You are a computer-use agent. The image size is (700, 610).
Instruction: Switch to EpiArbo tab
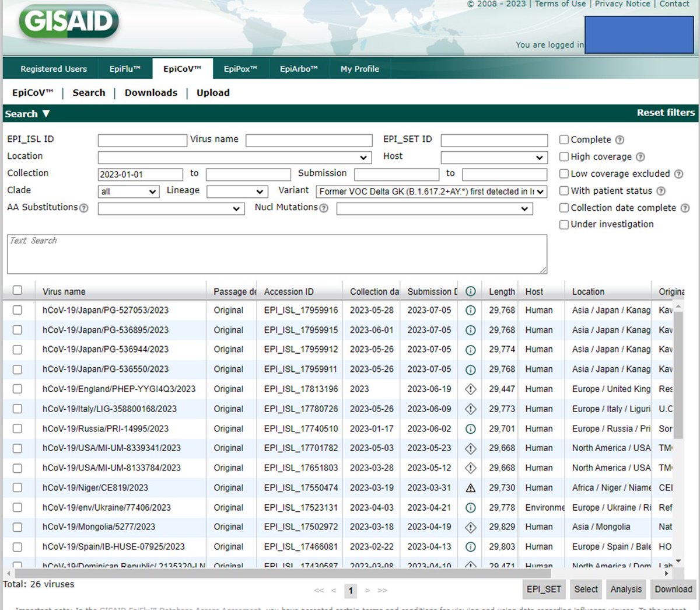coord(299,69)
